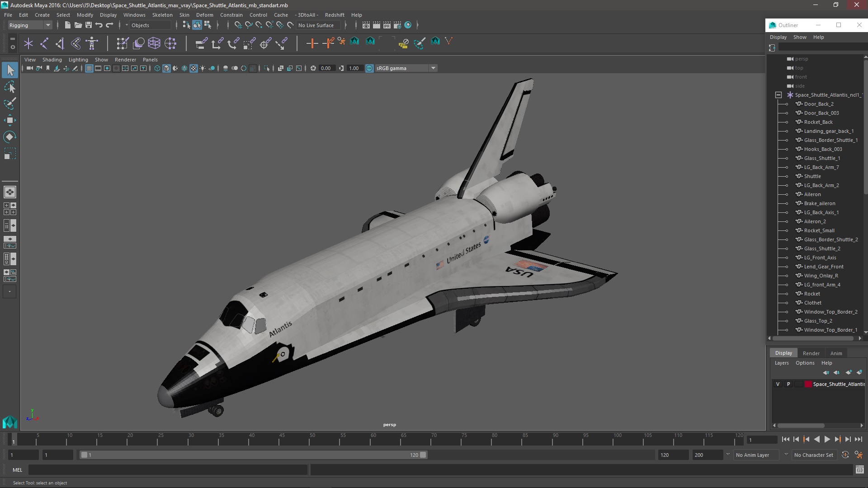Toggle playback P box for Space_Shuttle_Atlantis layer

[x=788, y=384]
